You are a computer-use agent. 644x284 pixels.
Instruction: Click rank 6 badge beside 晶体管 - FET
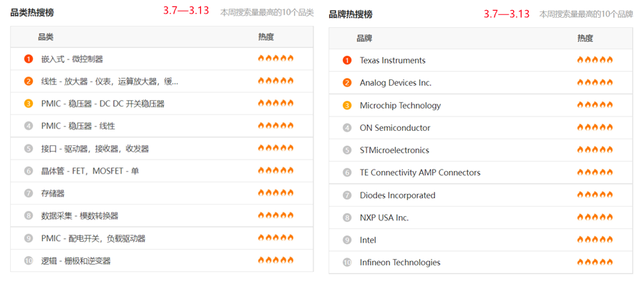pyautogui.click(x=29, y=171)
